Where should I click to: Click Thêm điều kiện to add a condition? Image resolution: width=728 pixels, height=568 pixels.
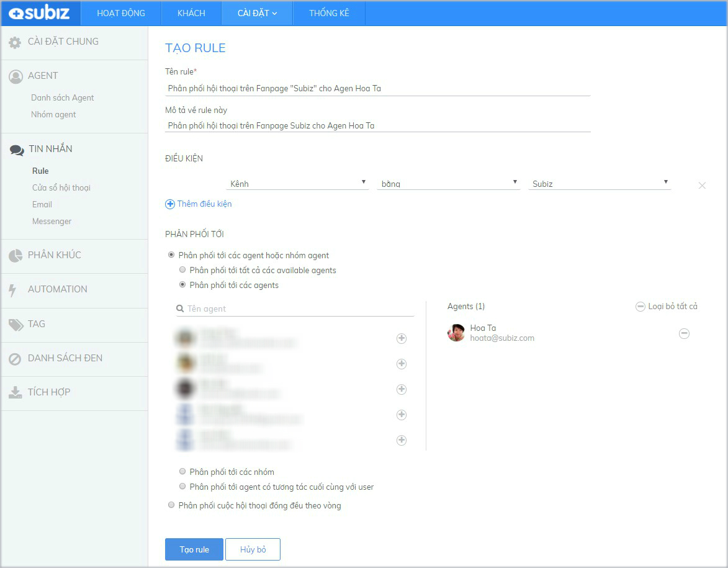(x=198, y=204)
